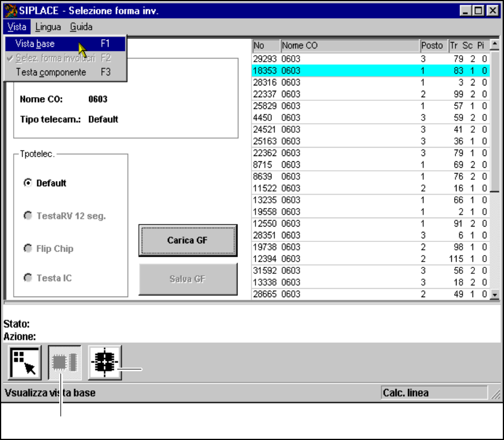
Task: Click the window resize grip in status bar
Action: [x=495, y=394]
